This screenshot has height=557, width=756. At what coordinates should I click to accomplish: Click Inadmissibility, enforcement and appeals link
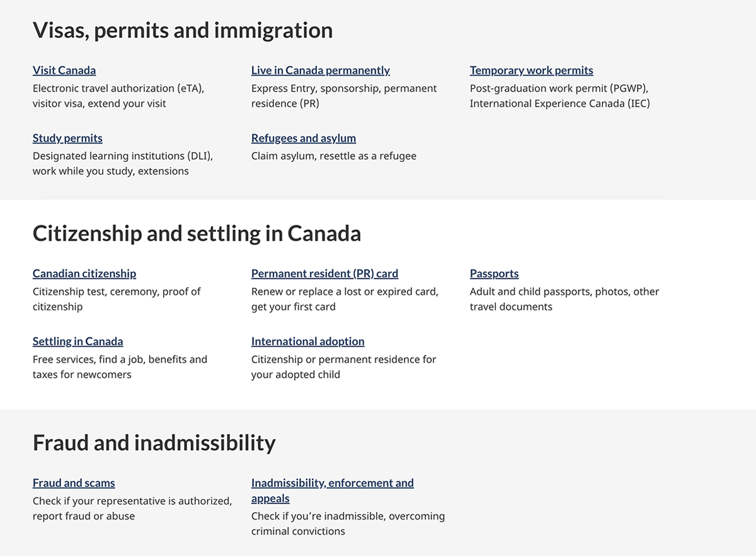pyautogui.click(x=332, y=483)
